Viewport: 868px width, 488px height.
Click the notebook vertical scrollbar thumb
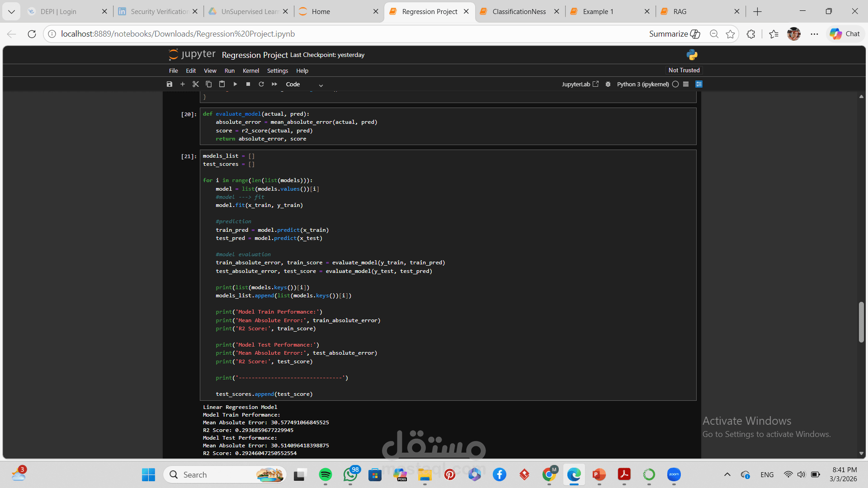click(x=861, y=322)
